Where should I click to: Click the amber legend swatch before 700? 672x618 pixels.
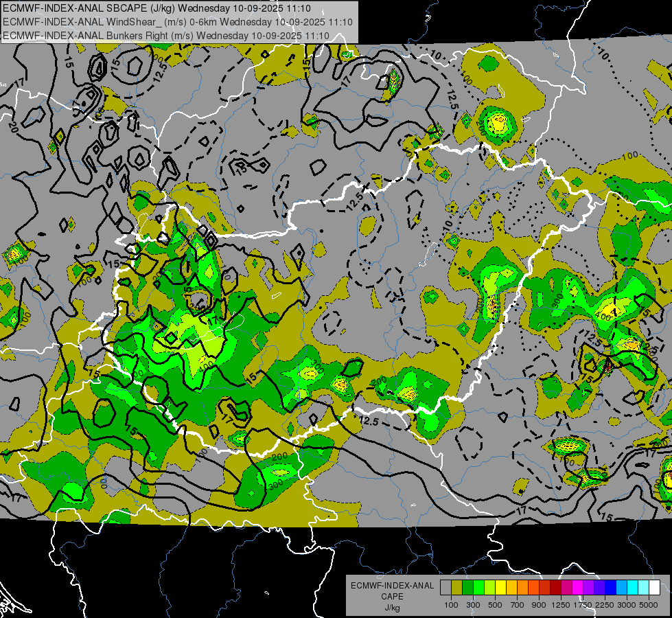coord(511,588)
